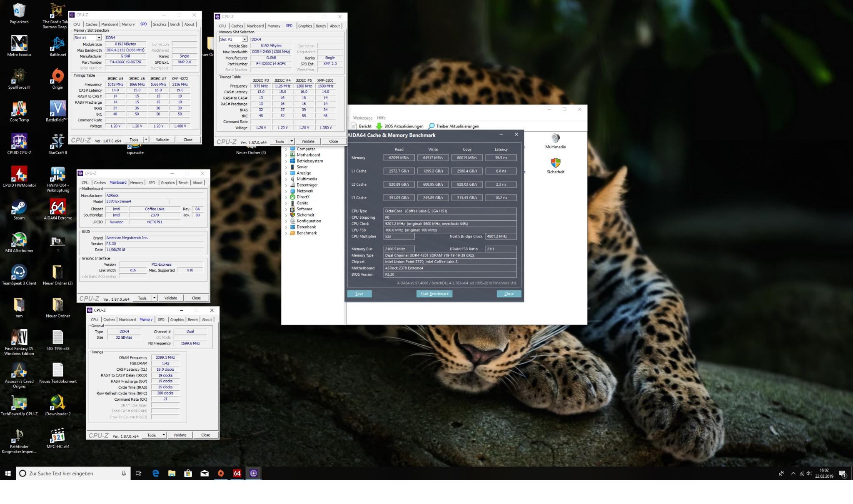Open the Hilfe menu in AIDA64
Screen dimensions: 853x504
381,118
